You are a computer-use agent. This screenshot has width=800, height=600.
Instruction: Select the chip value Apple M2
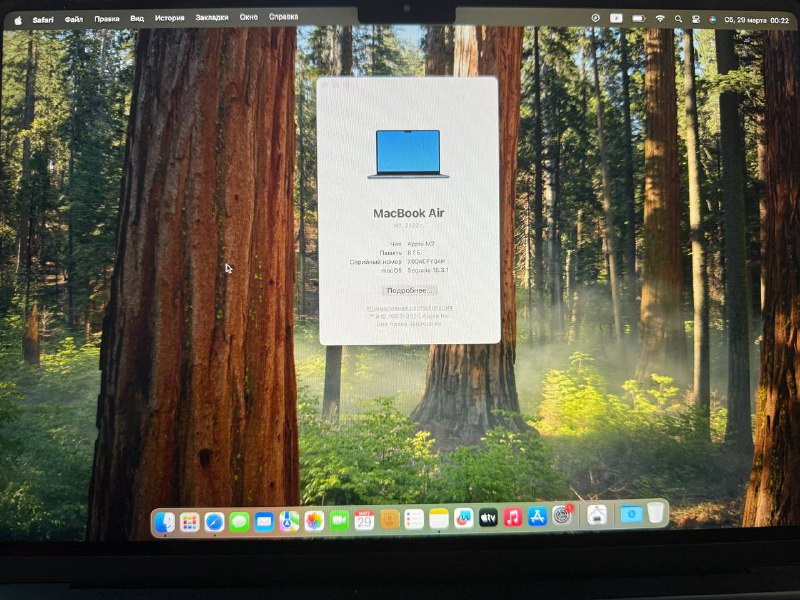click(421, 244)
